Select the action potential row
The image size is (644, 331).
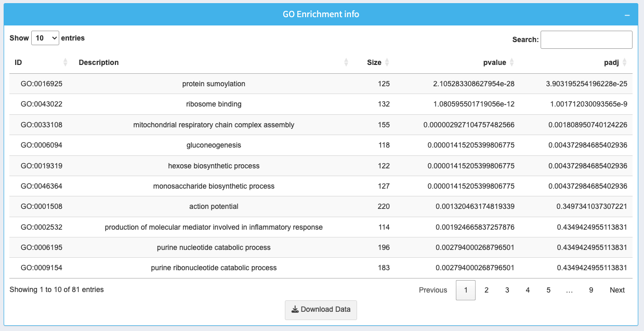tap(214, 206)
